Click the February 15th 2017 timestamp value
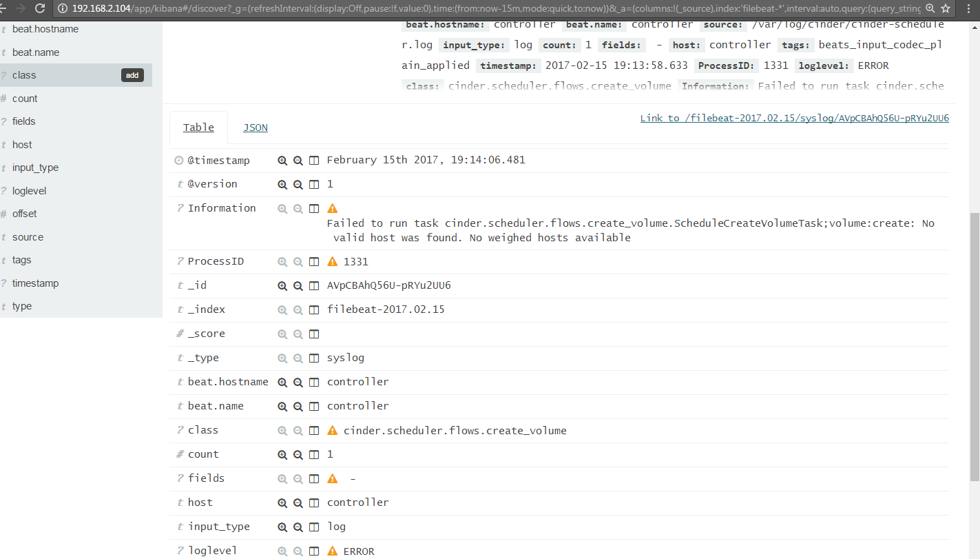The width and height of the screenshot is (980, 559). tap(426, 160)
